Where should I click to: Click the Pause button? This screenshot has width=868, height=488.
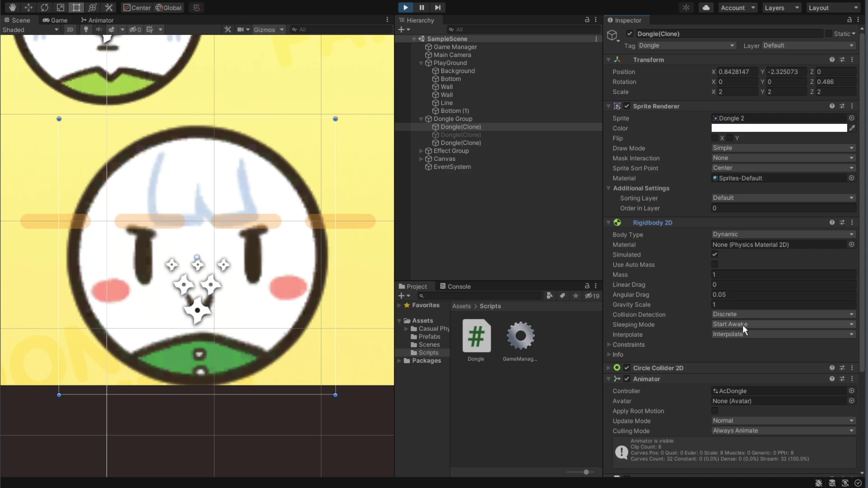point(421,7)
